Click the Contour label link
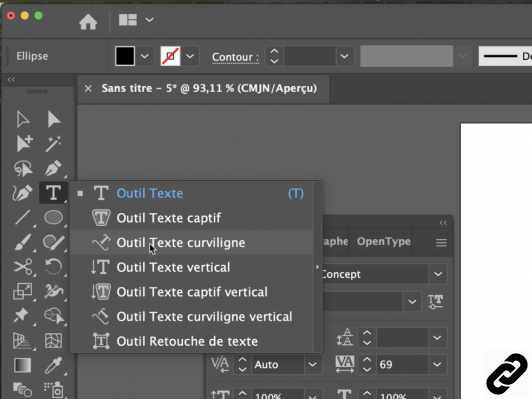The height and width of the screenshot is (399, 532). [235, 57]
